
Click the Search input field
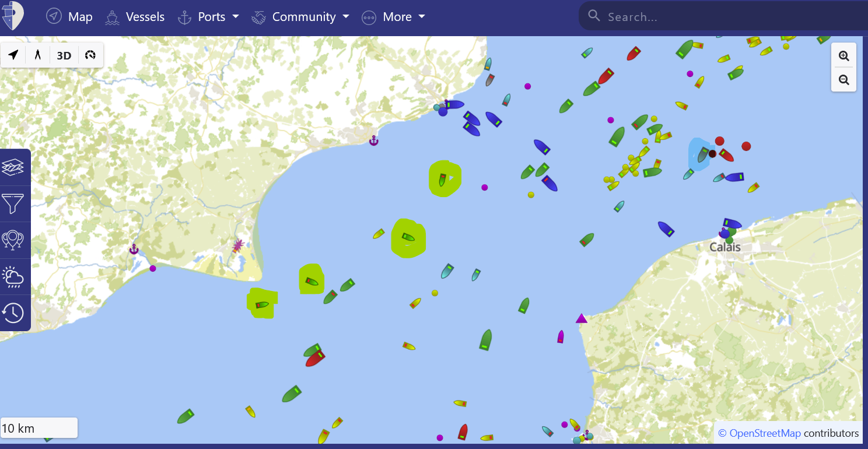tap(729, 17)
